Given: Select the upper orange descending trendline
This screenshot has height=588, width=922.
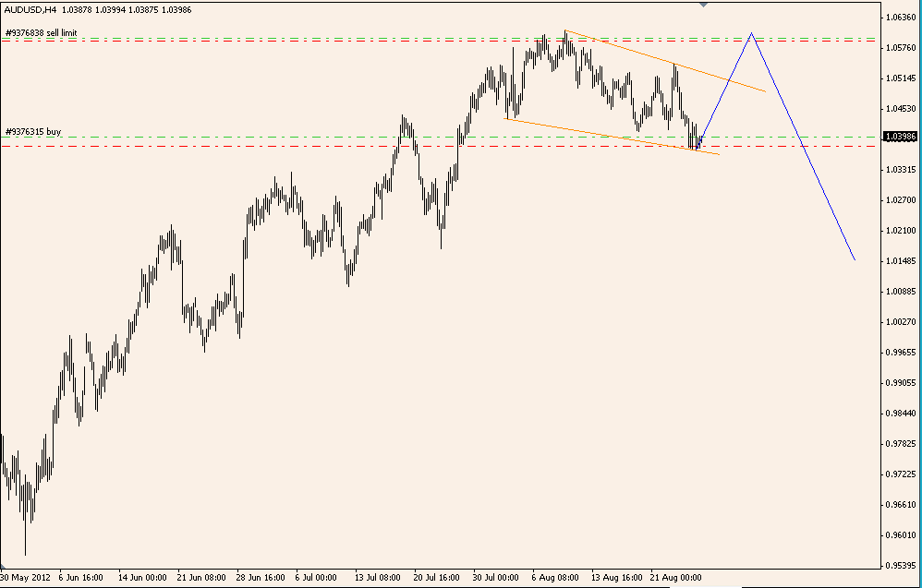Looking at the screenshot, I should (x=664, y=61).
